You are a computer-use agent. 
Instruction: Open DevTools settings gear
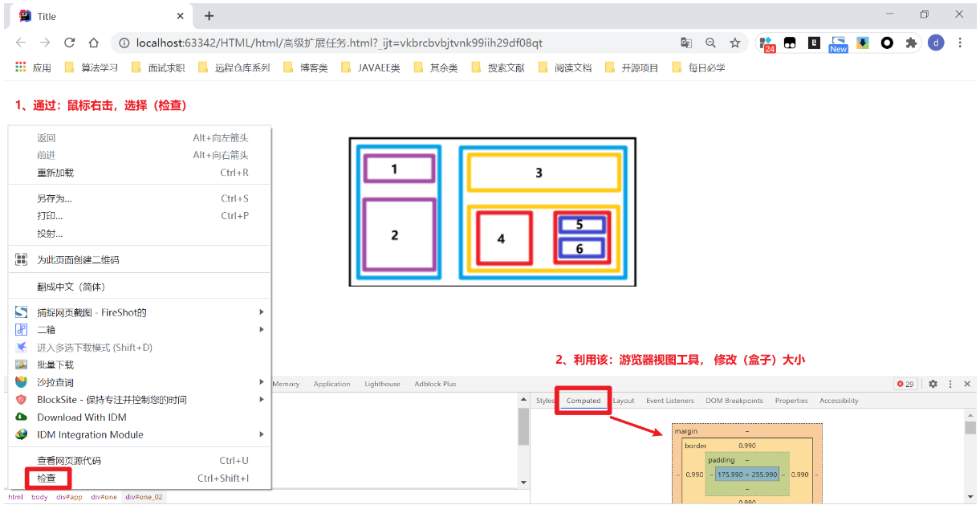[x=933, y=384]
